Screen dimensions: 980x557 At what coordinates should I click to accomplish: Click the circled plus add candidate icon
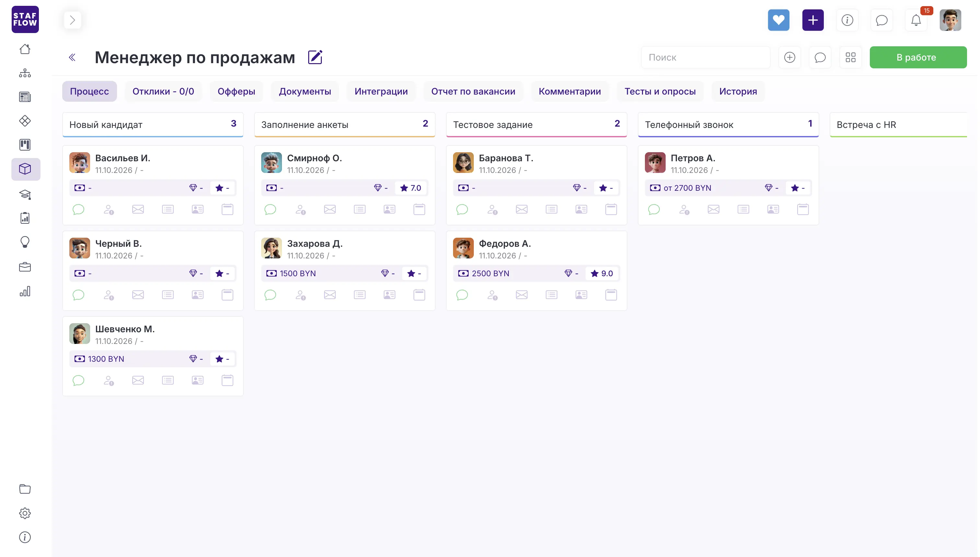click(789, 57)
